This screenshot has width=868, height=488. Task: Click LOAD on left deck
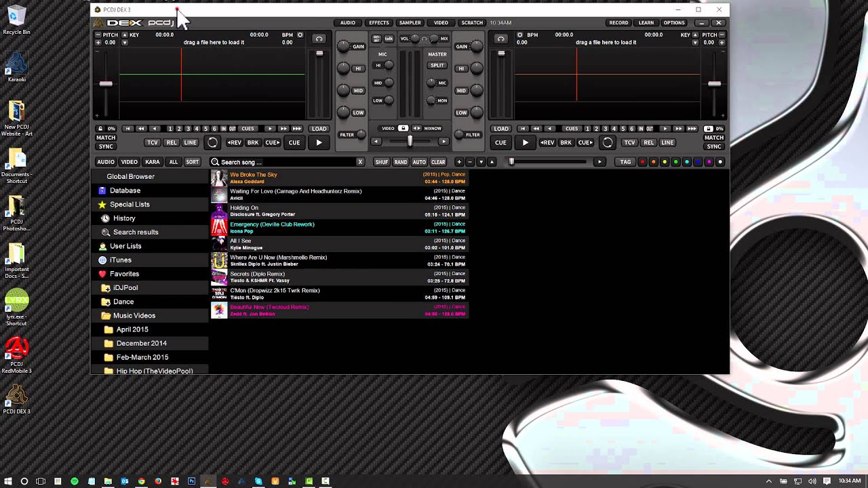click(319, 129)
